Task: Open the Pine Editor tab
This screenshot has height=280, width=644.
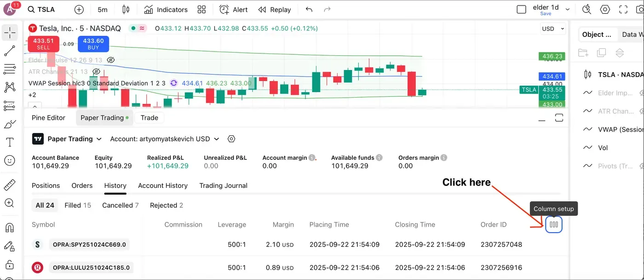Action: pyautogui.click(x=48, y=118)
